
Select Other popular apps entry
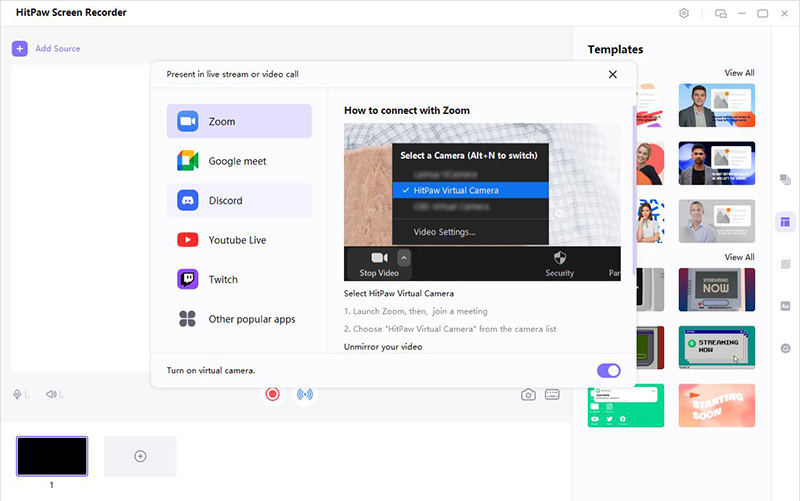[x=239, y=319]
